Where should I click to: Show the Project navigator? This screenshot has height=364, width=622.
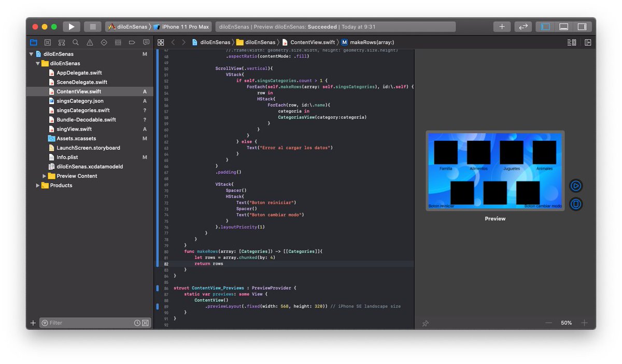tap(34, 42)
